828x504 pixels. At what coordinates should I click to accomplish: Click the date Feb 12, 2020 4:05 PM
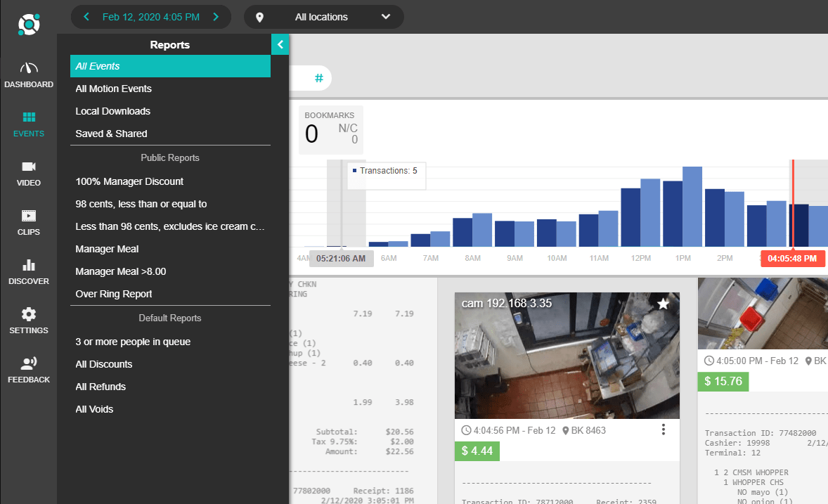(x=151, y=17)
